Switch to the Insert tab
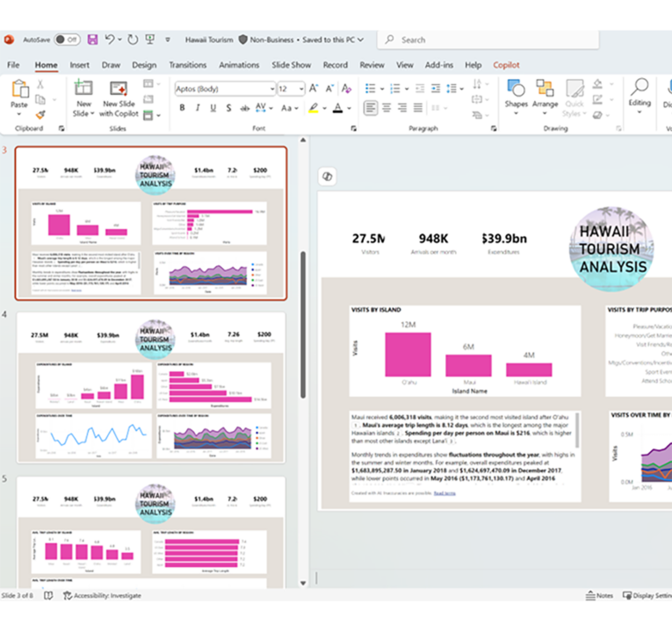Screen dimensions: 672x632 (x=80, y=65)
